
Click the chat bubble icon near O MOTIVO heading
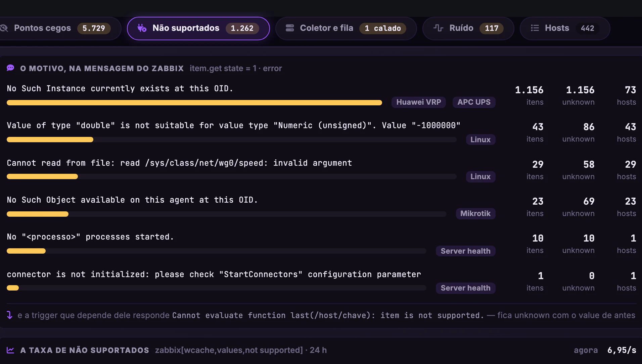pos(10,68)
